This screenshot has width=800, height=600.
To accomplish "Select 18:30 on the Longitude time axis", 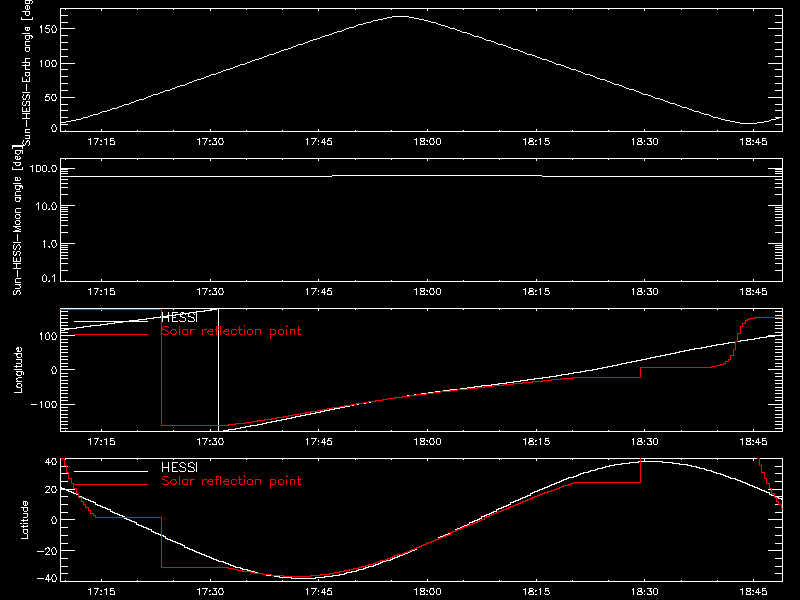I will tap(644, 441).
